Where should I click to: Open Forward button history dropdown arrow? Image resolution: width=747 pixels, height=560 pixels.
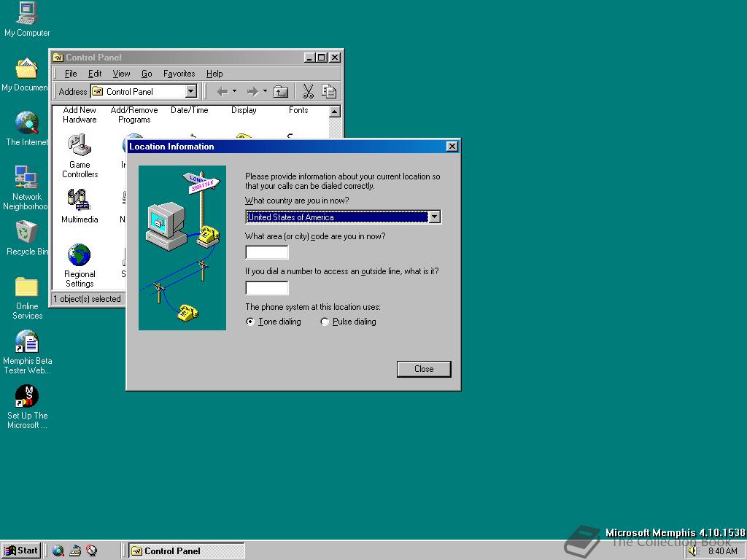click(x=265, y=91)
